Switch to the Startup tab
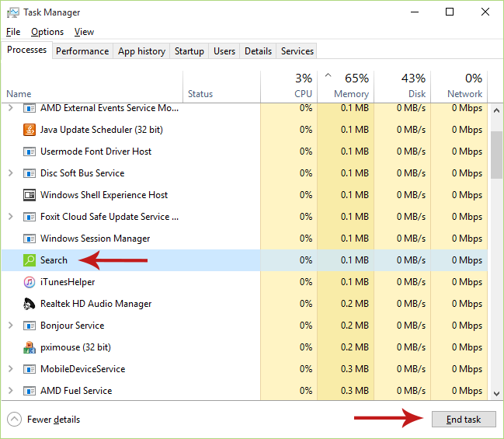504x439 pixels. tap(189, 51)
